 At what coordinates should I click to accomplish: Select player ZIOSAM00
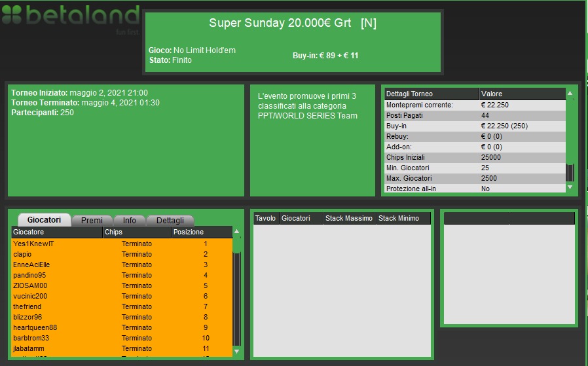(x=122, y=285)
